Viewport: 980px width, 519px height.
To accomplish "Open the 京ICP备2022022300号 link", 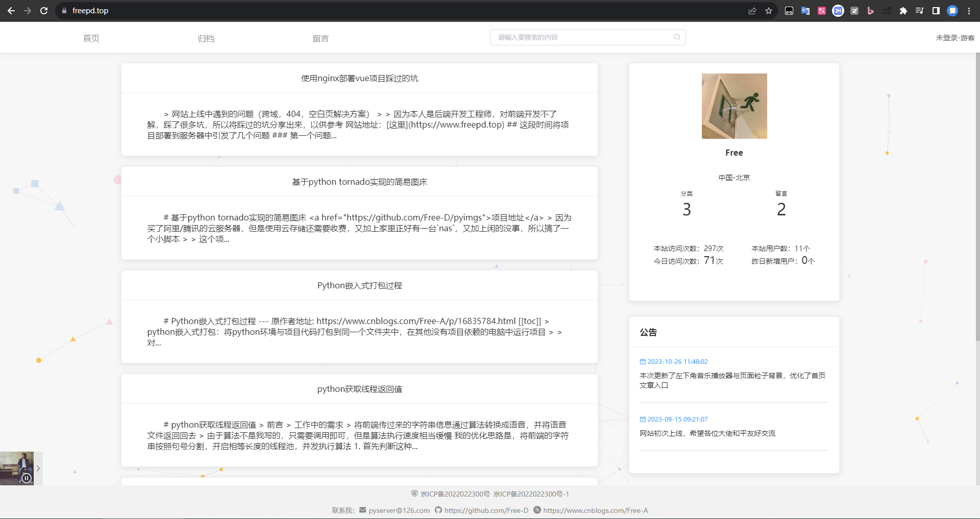I will (455, 494).
